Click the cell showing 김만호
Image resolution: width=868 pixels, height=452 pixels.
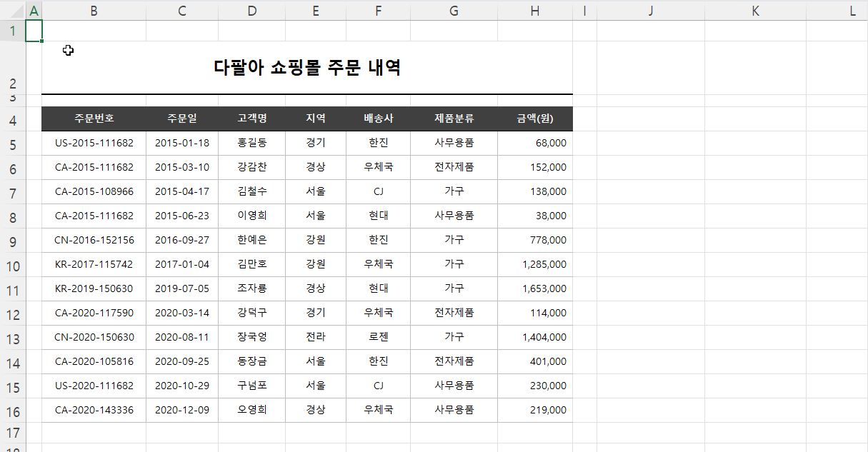click(251, 264)
